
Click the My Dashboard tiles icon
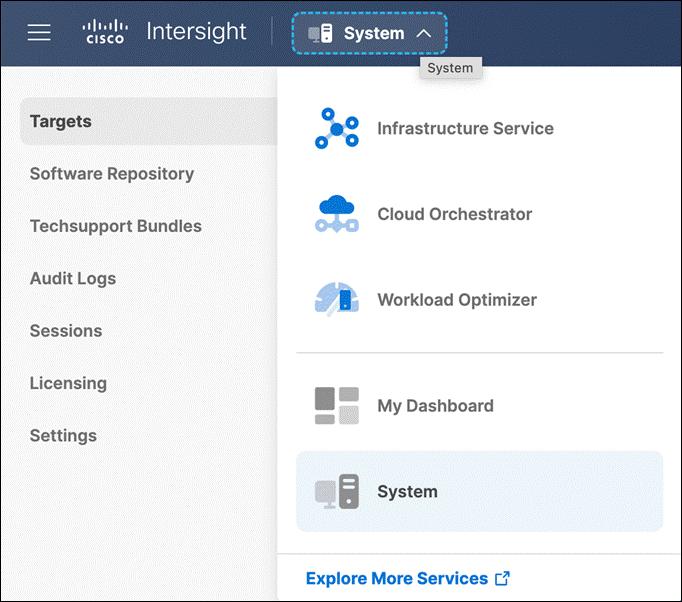(337, 405)
